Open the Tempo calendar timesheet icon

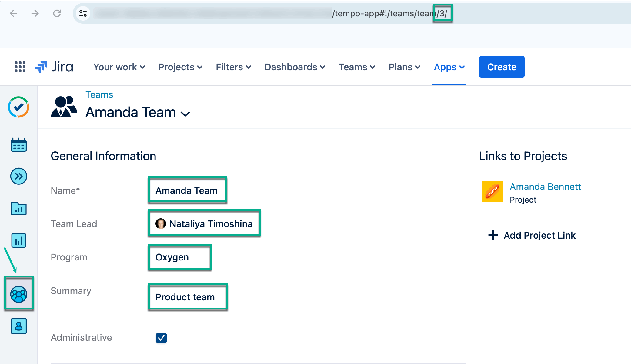(x=18, y=145)
